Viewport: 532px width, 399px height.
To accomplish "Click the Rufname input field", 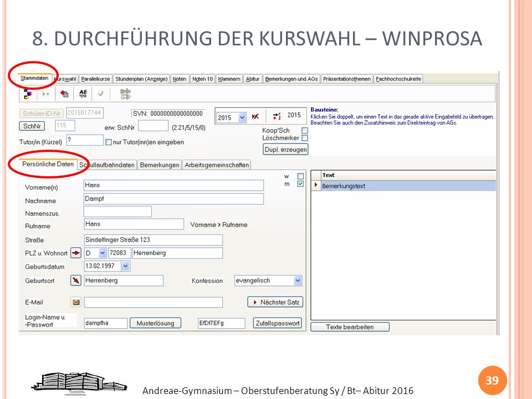I will (134, 224).
